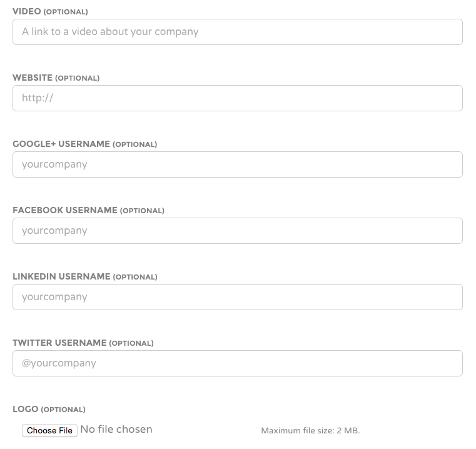Image resolution: width=476 pixels, height=449 pixels.
Task: Click the LOGO field label
Action: coord(25,410)
